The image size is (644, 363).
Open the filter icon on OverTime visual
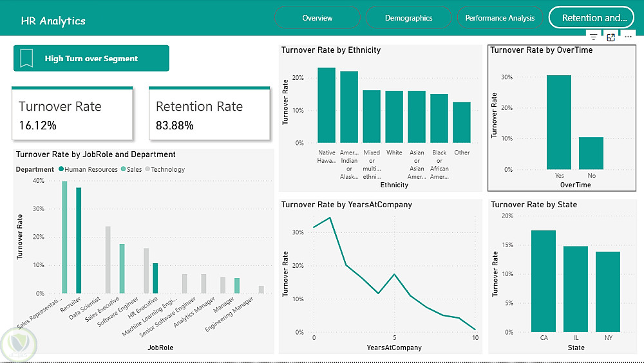tap(594, 37)
